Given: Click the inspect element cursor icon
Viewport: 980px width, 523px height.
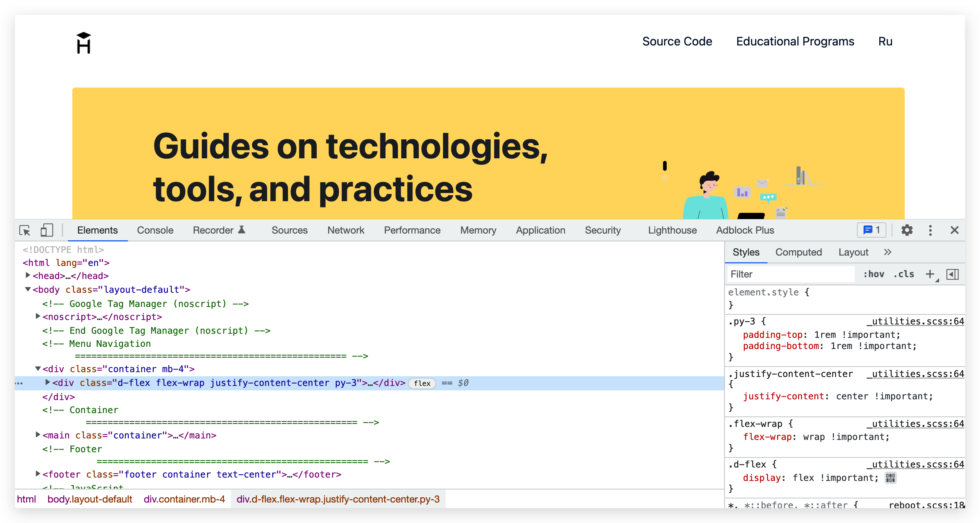Looking at the screenshot, I should click(24, 231).
